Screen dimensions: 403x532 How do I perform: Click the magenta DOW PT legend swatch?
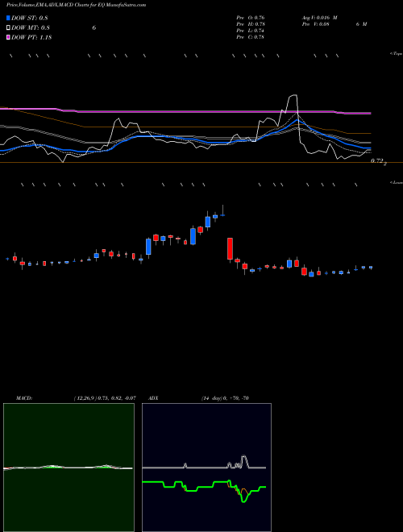(x=8, y=37)
